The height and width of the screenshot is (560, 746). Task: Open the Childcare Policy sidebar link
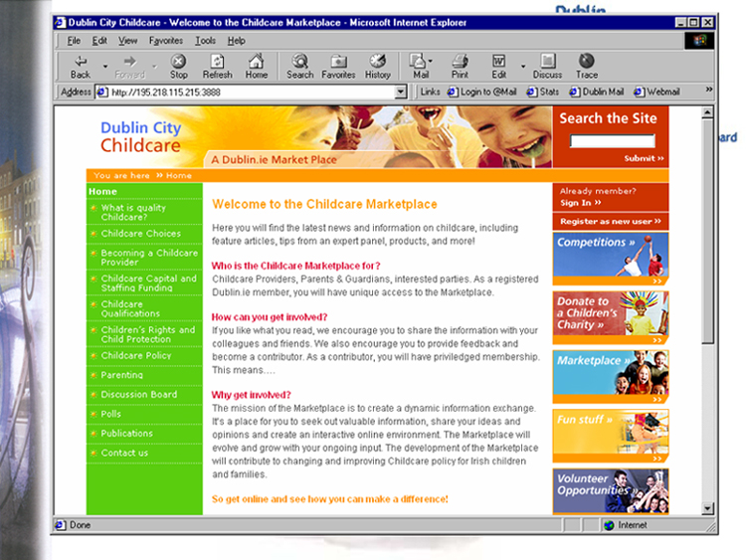click(x=136, y=355)
